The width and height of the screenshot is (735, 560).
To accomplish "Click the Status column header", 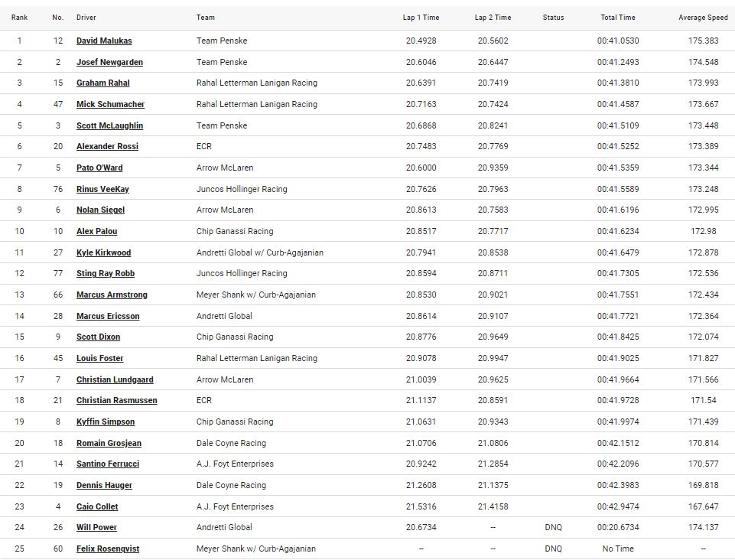I will click(553, 18).
